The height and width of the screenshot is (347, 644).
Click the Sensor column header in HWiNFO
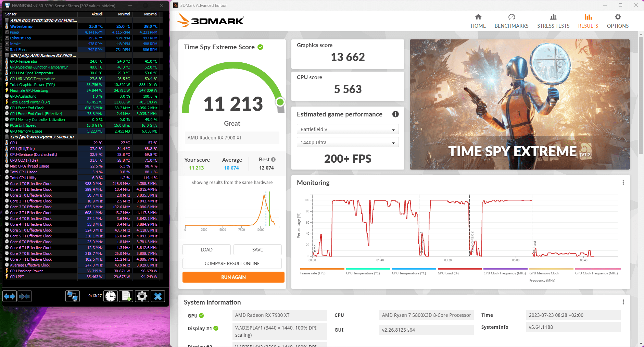click(40, 14)
